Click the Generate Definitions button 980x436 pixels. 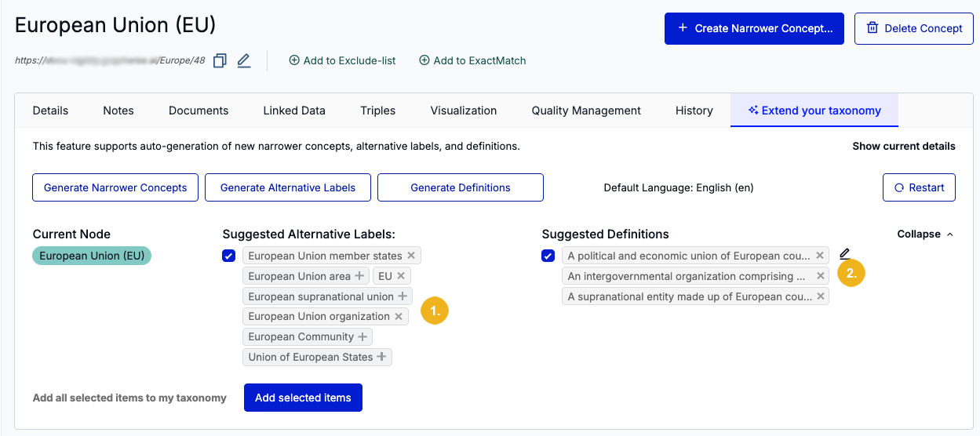pos(461,187)
